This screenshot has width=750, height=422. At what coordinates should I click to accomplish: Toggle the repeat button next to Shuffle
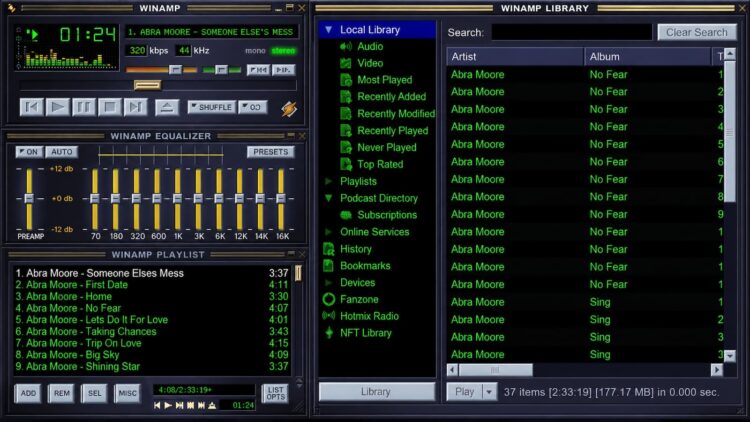(253, 107)
